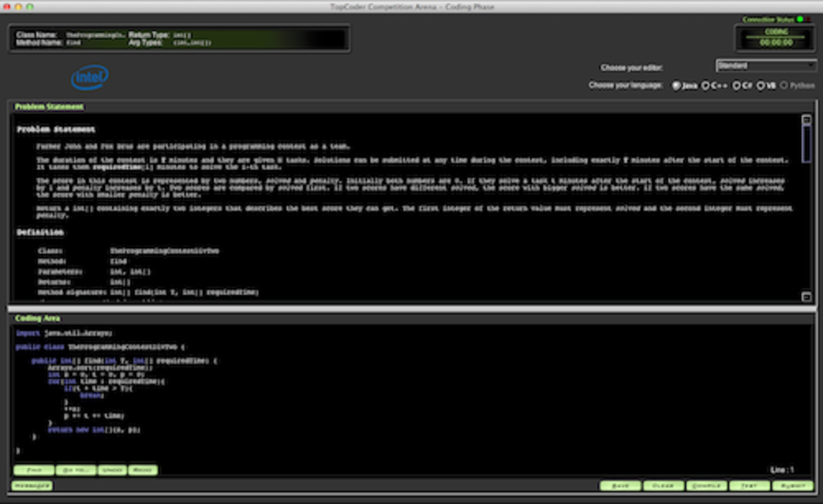
Task: Click the Redo button
Action: pyautogui.click(x=143, y=470)
